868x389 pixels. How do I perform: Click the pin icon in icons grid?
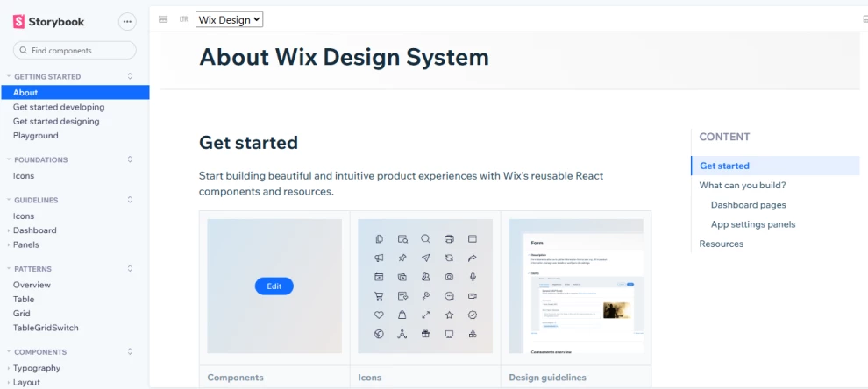click(402, 258)
